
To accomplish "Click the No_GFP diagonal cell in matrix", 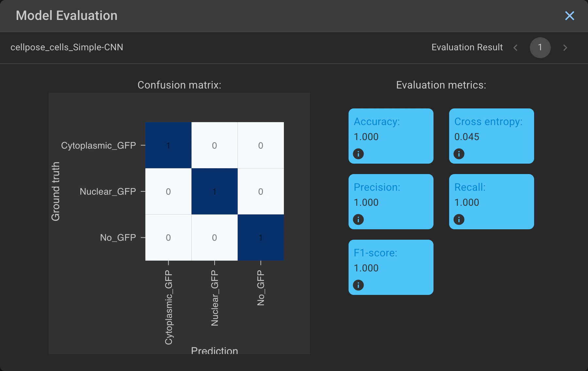I will click(261, 237).
